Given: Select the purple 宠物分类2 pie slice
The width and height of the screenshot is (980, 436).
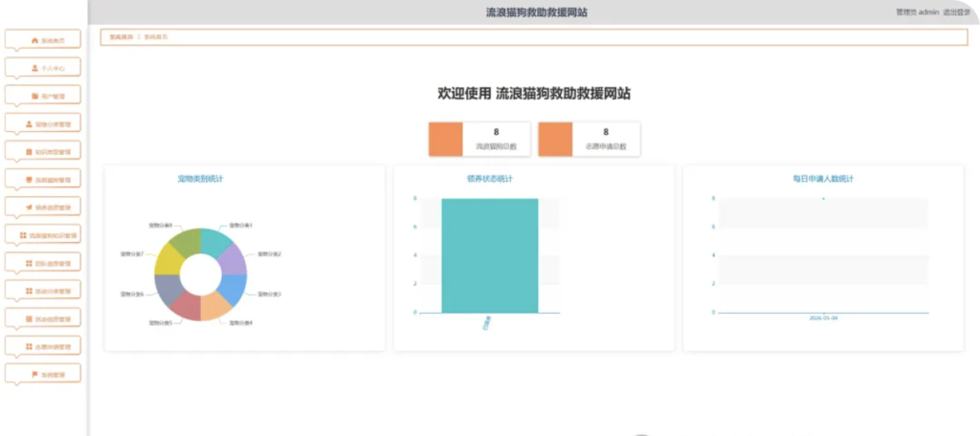Looking at the screenshot, I should [x=234, y=259].
